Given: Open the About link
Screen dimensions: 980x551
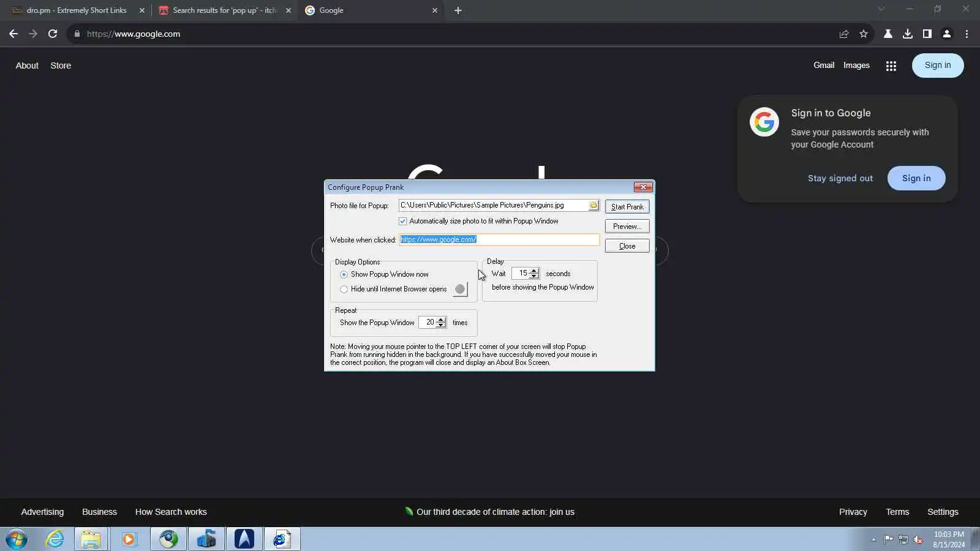Looking at the screenshot, I should click(x=27, y=66).
